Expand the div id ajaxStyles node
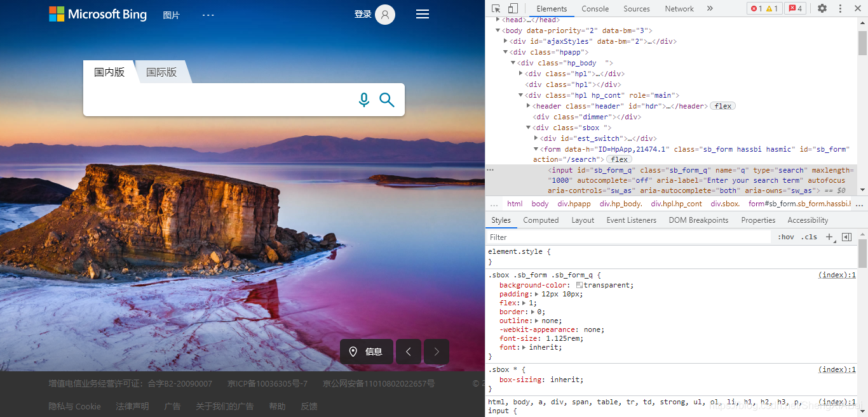 506,41
